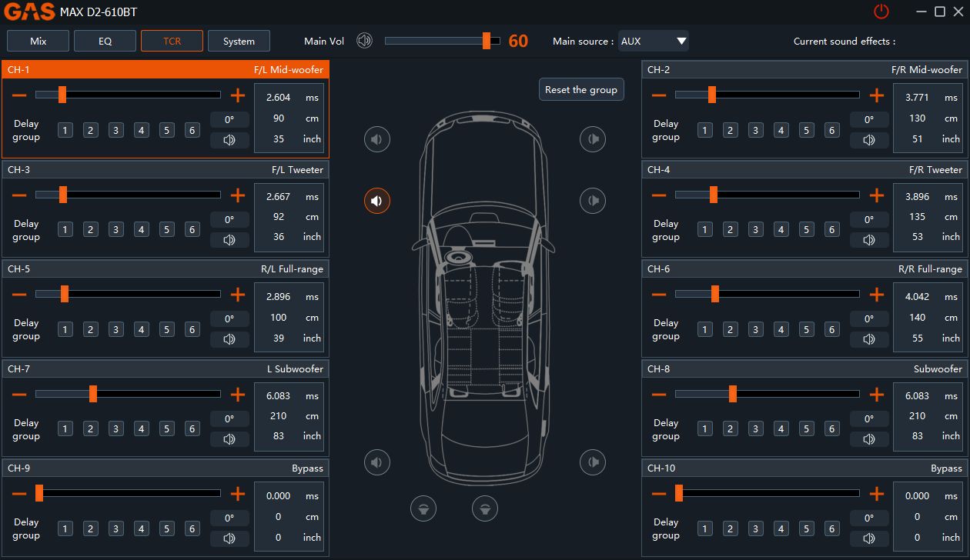Click the red power icon

[881, 12]
